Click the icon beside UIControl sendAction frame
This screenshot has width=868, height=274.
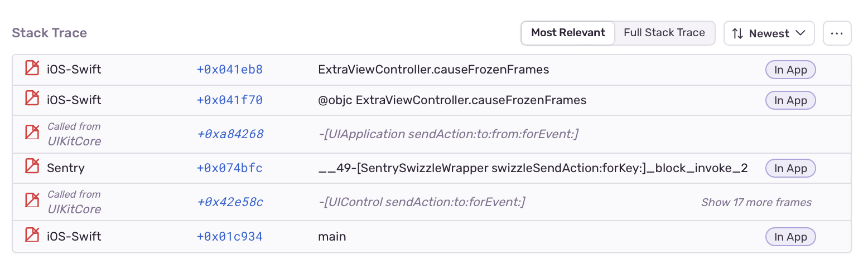pyautogui.click(x=32, y=202)
